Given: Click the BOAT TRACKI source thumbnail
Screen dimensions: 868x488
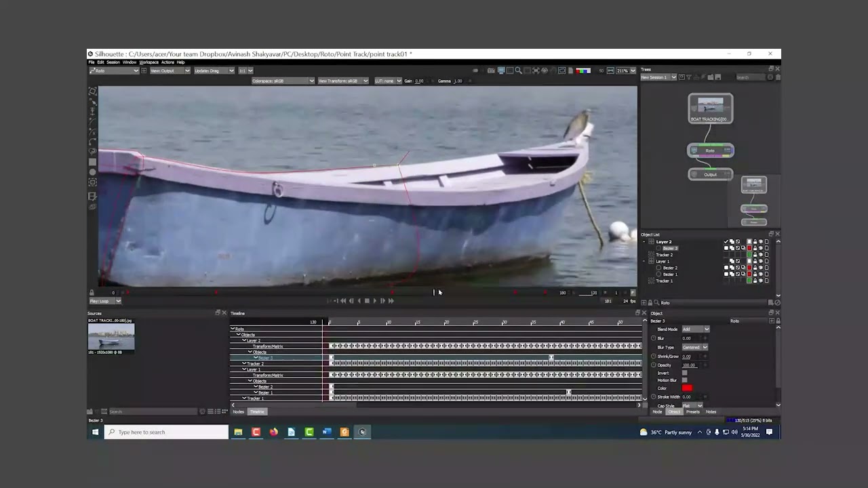Looking at the screenshot, I should click(111, 336).
